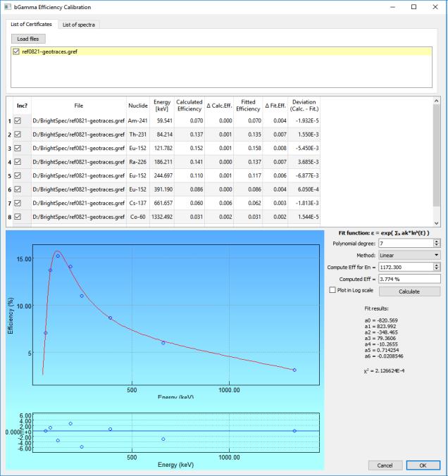Switch to the List of spectra tab
This screenshot has width=448, height=476.
coord(80,25)
